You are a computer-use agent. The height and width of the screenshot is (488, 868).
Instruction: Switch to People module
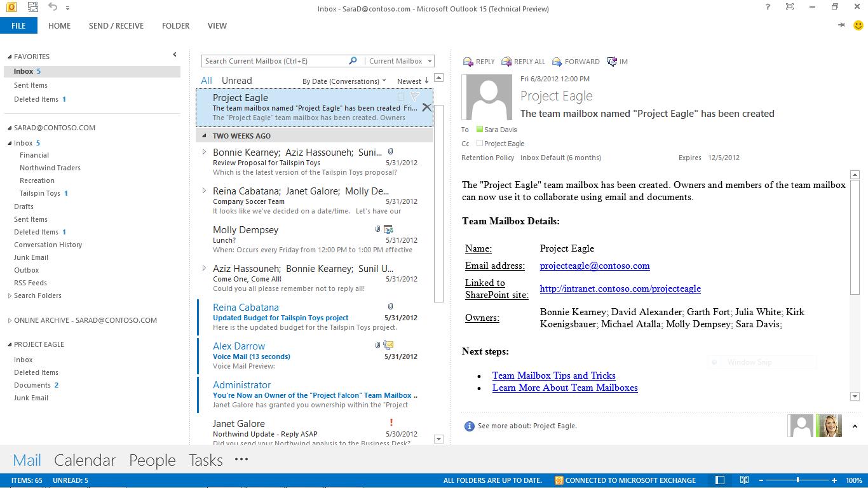point(153,460)
